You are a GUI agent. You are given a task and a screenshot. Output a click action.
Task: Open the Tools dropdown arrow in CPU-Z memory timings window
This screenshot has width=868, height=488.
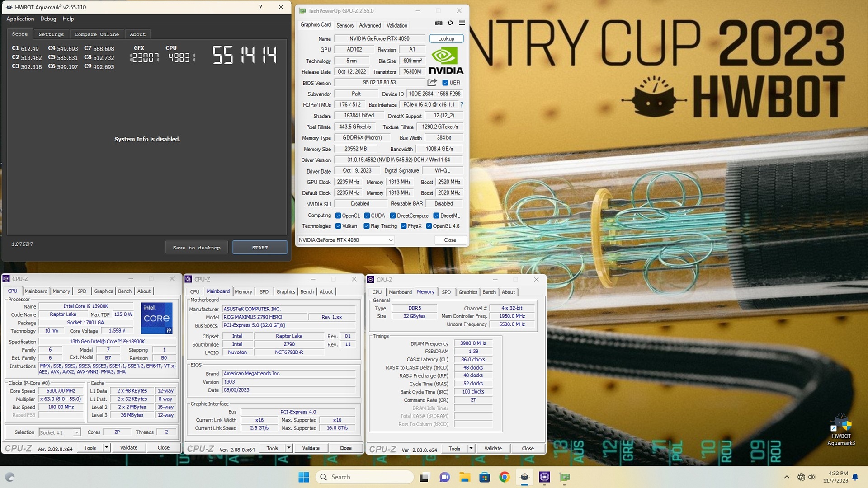click(471, 448)
